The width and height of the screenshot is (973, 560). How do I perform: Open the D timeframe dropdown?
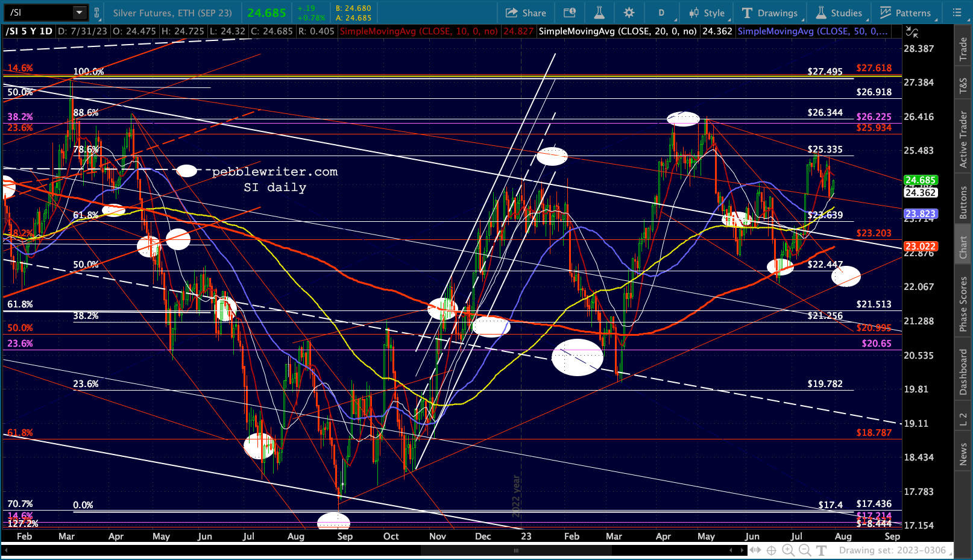click(x=663, y=13)
